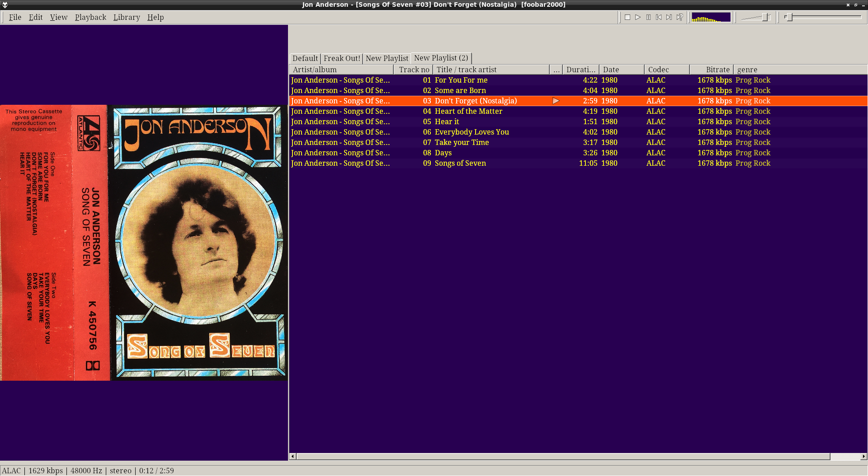Open the window menu icon in title bar
This screenshot has width=868, height=476.
[5, 5]
